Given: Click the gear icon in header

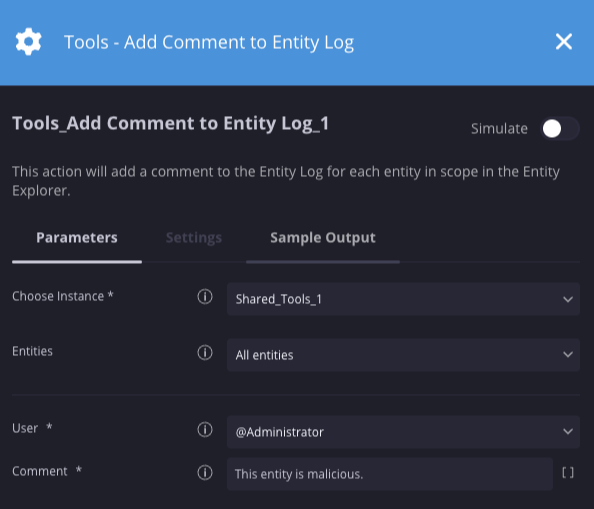Looking at the screenshot, I should click(x=28, y=42).
